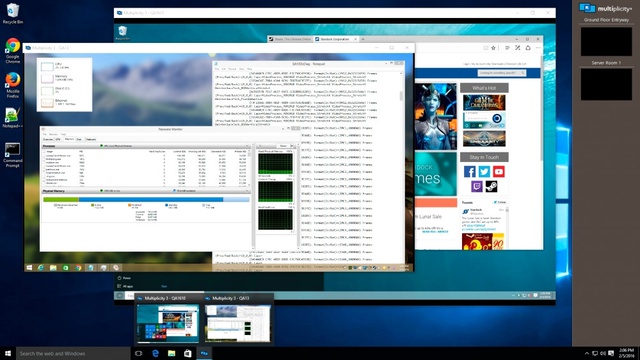This screenshot has height=360, width=640.
Task: Click the Stardock site search field
Action: [501, 73]
